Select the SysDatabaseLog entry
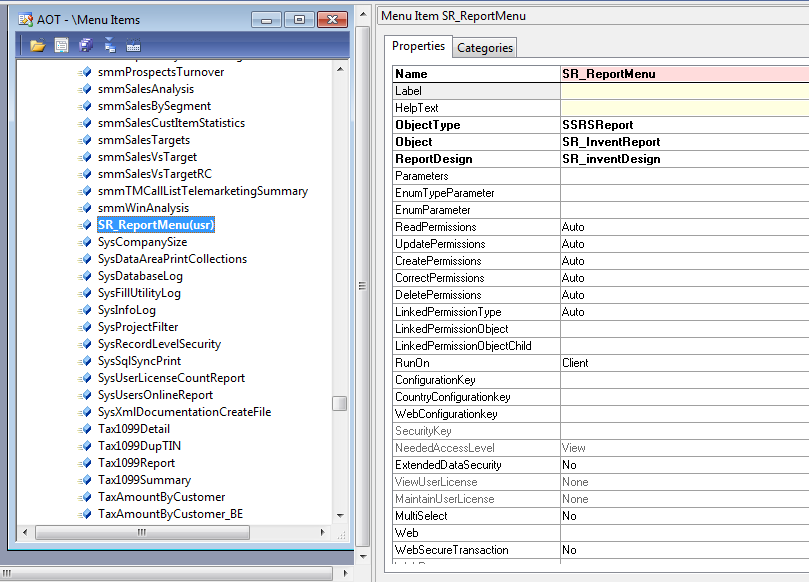This screenshot has height=582, width=809. [140, 276]
